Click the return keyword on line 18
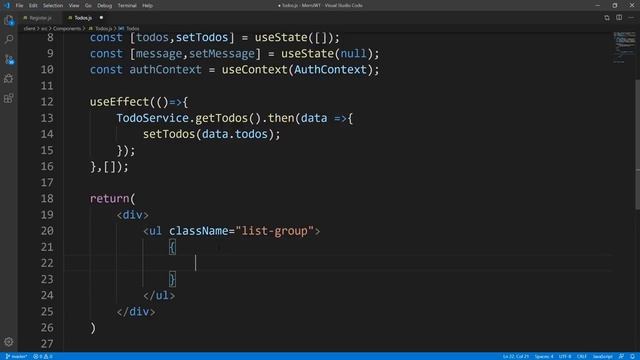This screenshot has width=640, height=360. click(109, 198)
